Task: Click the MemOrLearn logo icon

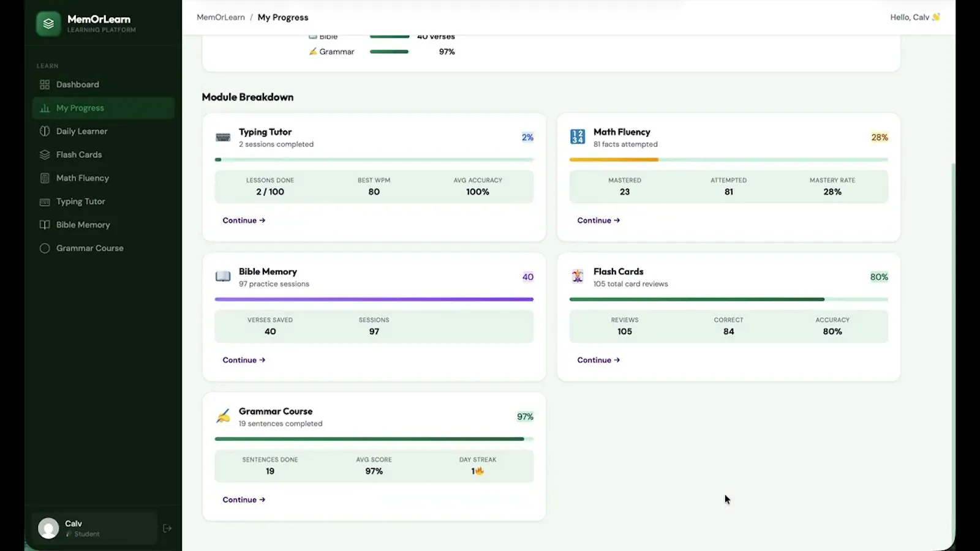Action: click(48, 24)
